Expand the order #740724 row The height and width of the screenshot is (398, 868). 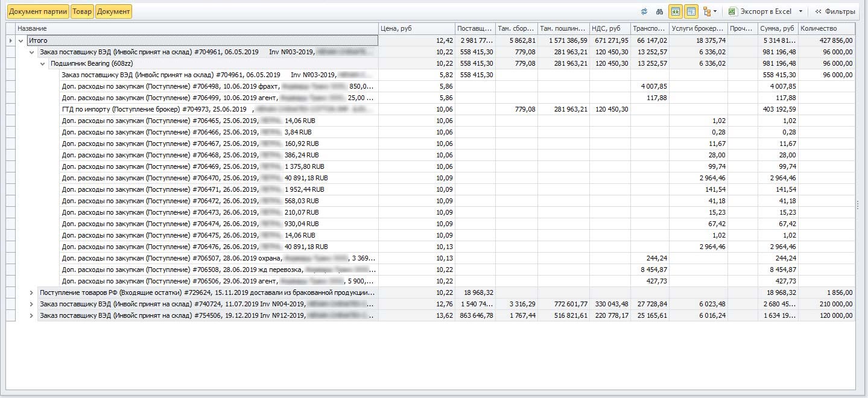click(x=32, y=304)
